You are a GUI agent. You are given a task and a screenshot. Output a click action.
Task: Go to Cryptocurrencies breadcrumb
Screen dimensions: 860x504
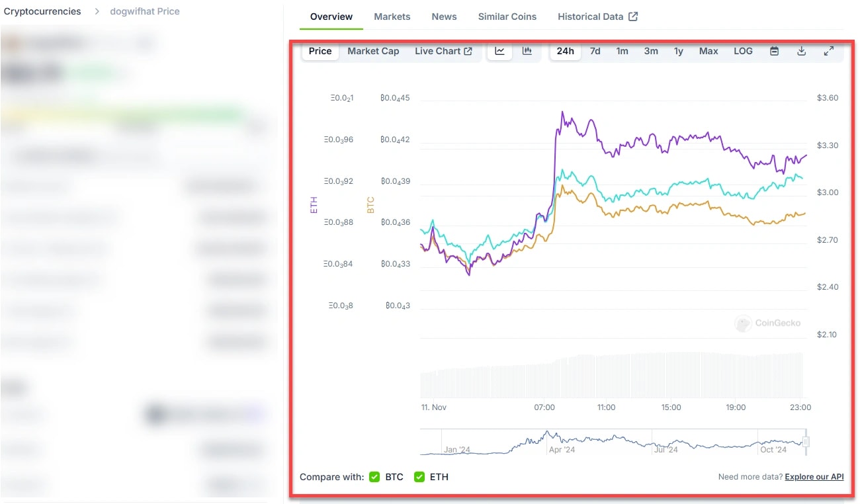[42, 11]
